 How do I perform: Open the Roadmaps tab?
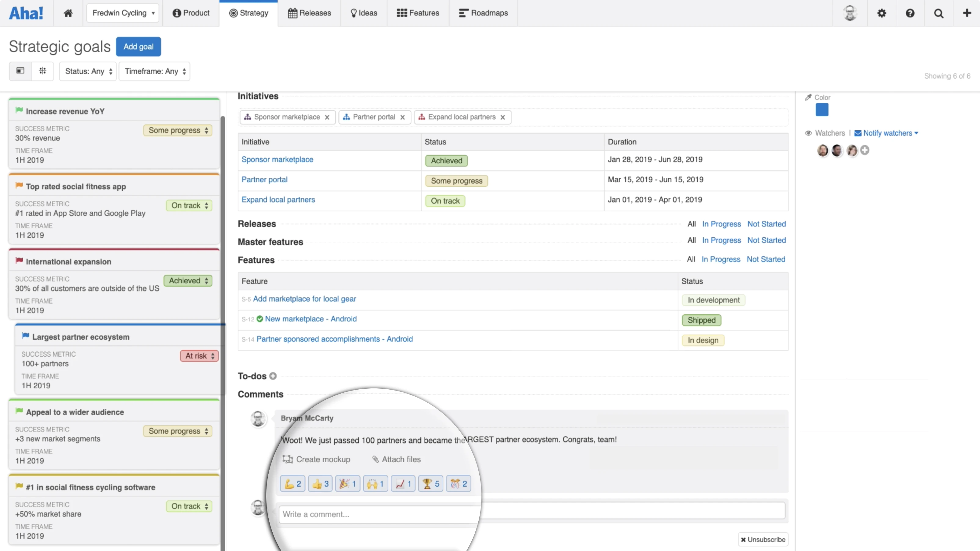coord(483,13)
